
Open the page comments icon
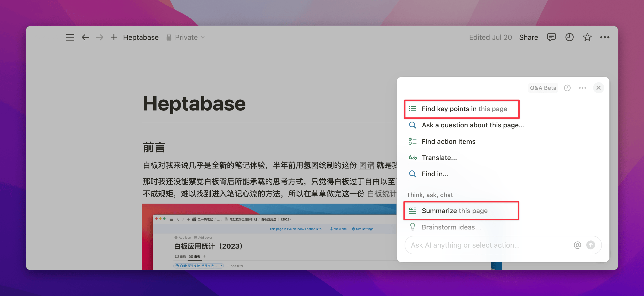coord(551,37)
